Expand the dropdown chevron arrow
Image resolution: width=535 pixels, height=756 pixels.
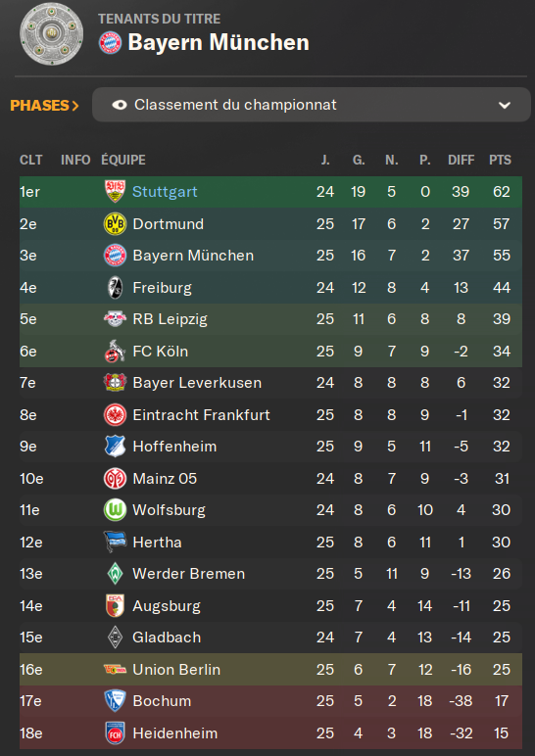(505, 105)
